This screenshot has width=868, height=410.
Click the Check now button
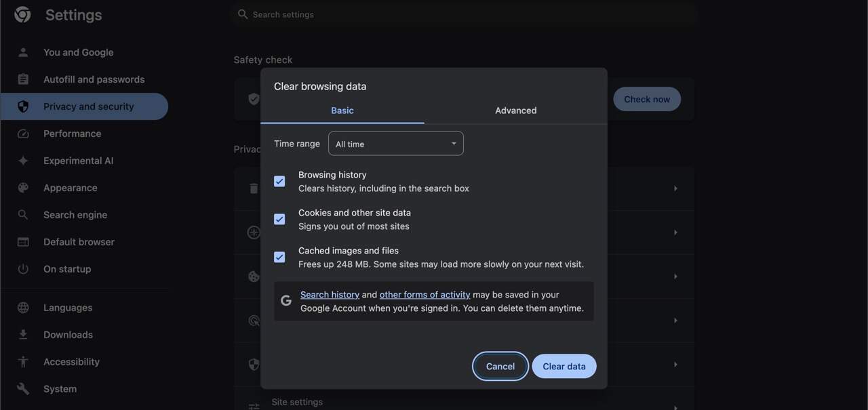[647, 99]
